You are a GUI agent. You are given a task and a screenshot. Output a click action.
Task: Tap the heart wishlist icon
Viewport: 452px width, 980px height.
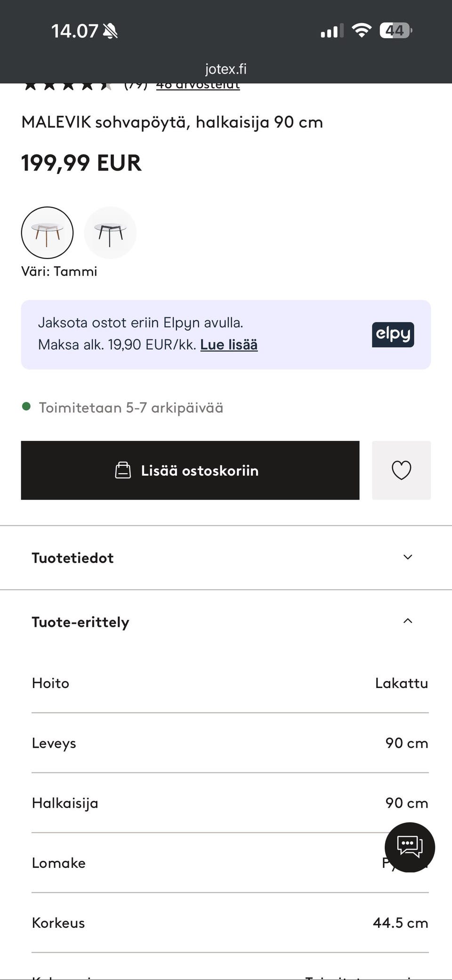401,470
